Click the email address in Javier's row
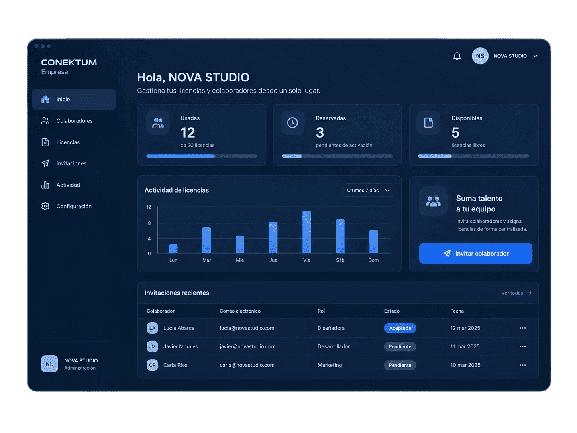577x433 pixels. coord(247,346)
